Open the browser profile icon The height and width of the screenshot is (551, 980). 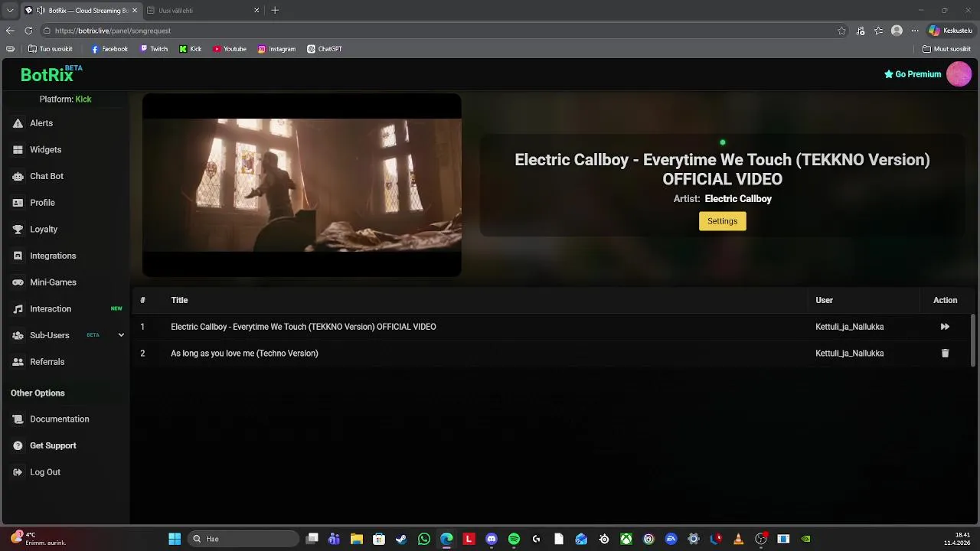pyautogui.click(x=897, y=31)
